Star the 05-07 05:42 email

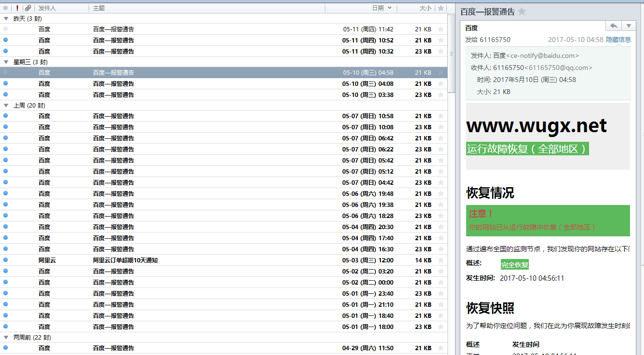click(441, 160)
